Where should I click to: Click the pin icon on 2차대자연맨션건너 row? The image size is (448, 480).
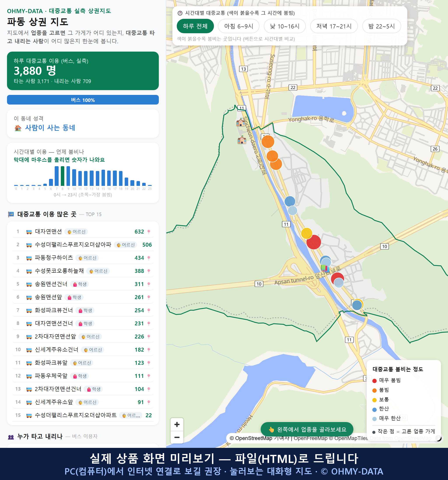point(149,389)
